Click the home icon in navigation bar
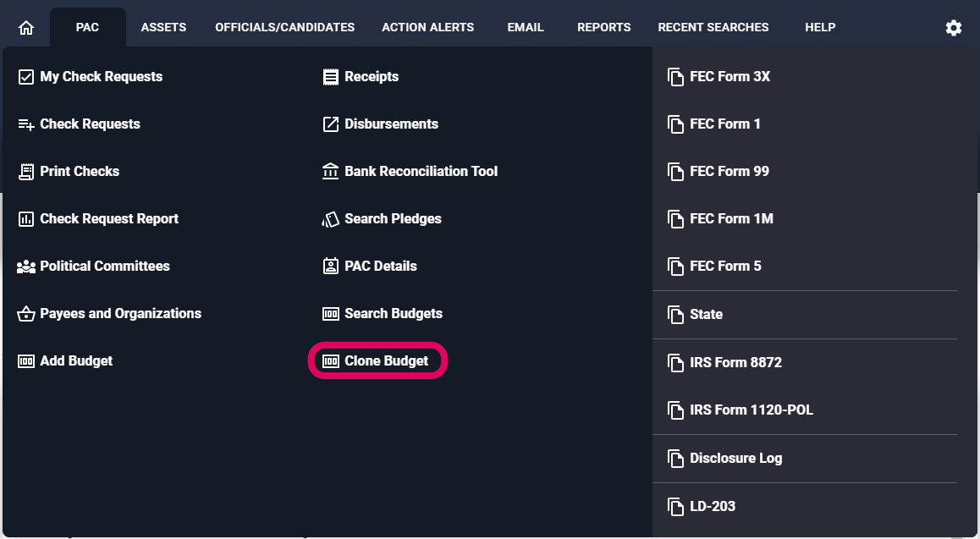 pos(26,28)
